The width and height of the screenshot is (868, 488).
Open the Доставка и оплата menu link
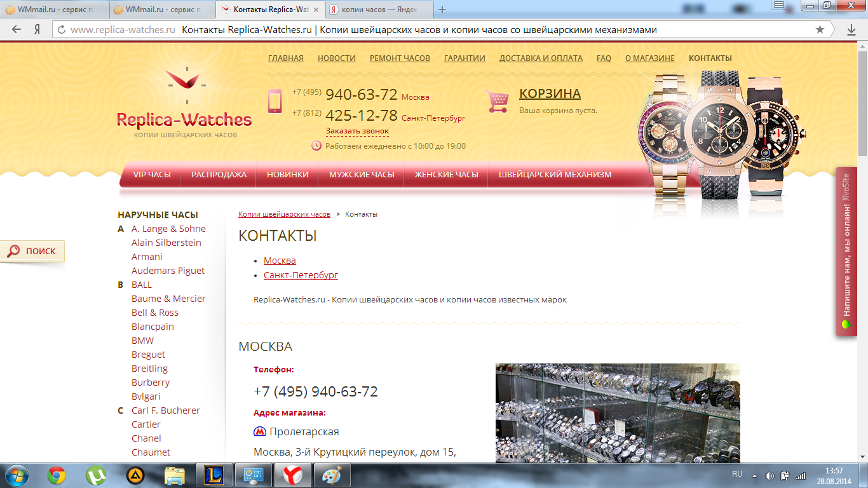pyautogui.click(x=541, y=58)
